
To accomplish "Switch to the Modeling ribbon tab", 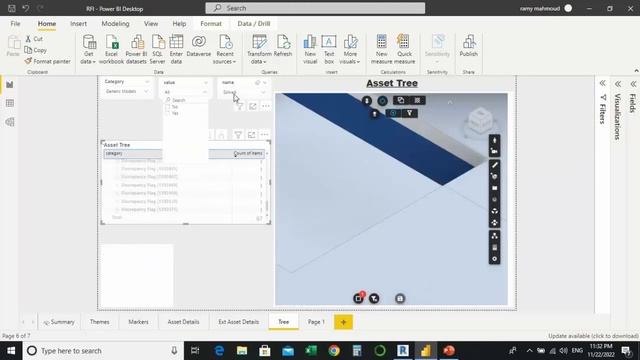I will tap(116, 24).
